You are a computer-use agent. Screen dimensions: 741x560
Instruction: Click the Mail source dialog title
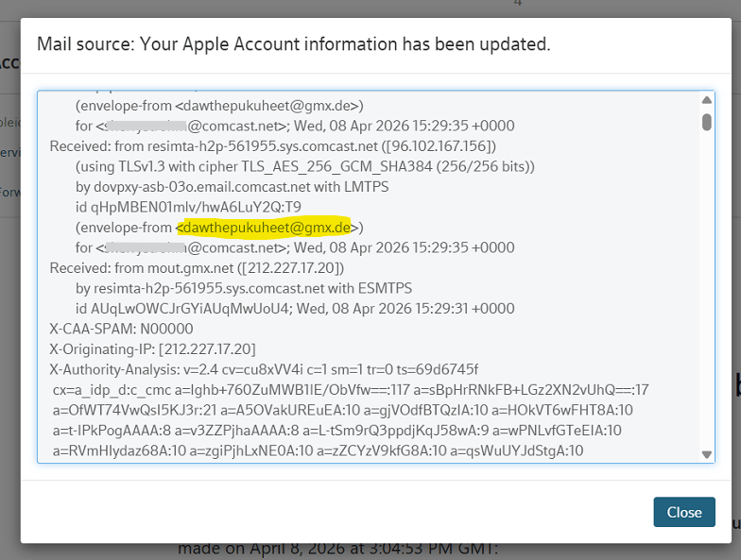(293, 44)
